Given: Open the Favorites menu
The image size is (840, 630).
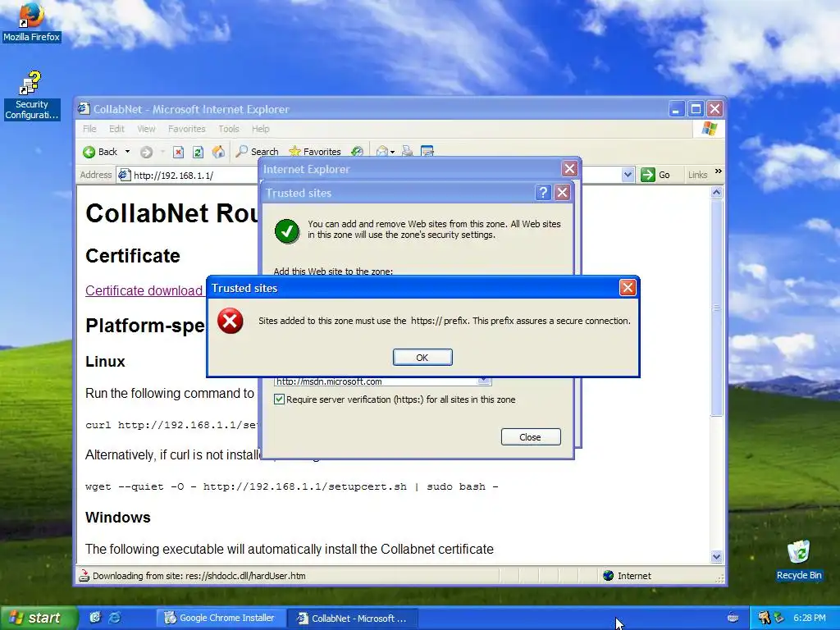Looking at the screenshot, I should [x=186, y=129].
